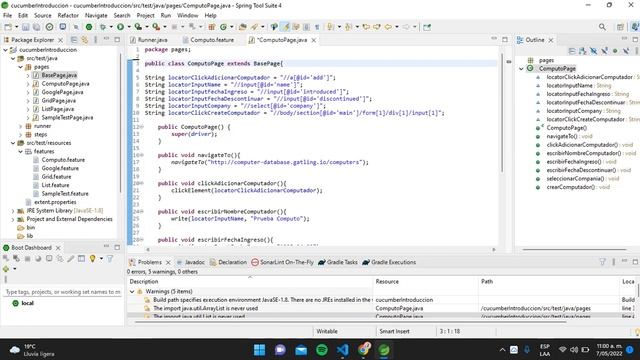Viewport: 640px width, 360px height.
Task: Expand the JRE System Library node
Action: (13, 211)
